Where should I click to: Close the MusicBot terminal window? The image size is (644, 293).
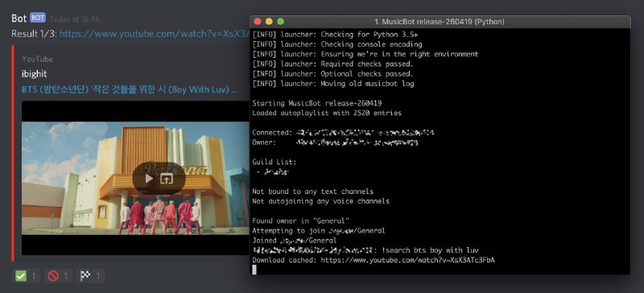pyautogui.click(x=258, y=22)
